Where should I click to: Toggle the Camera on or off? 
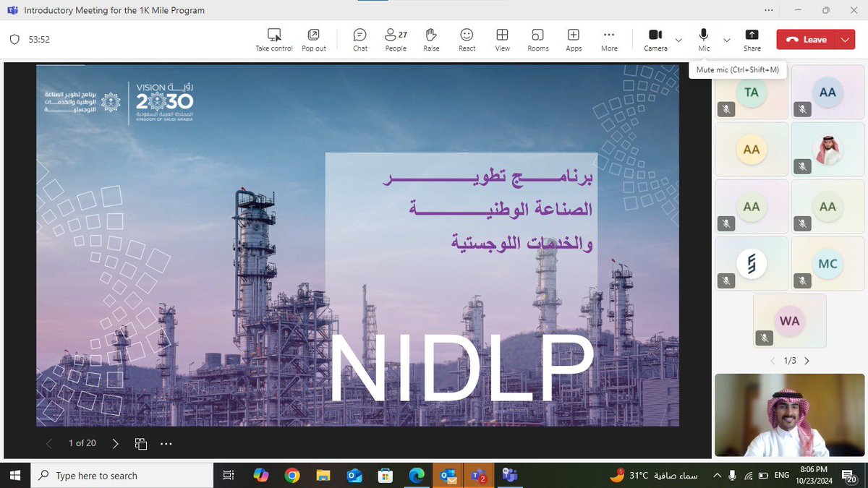[655, 40]
